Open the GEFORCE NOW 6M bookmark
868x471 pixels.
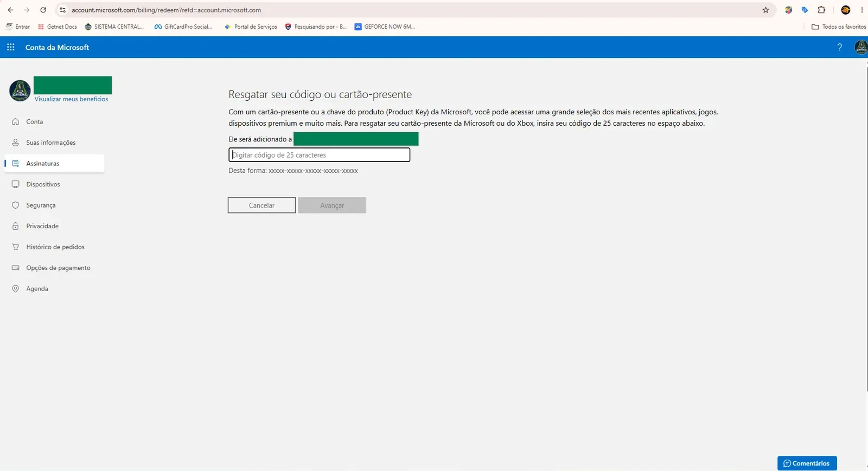385,27
